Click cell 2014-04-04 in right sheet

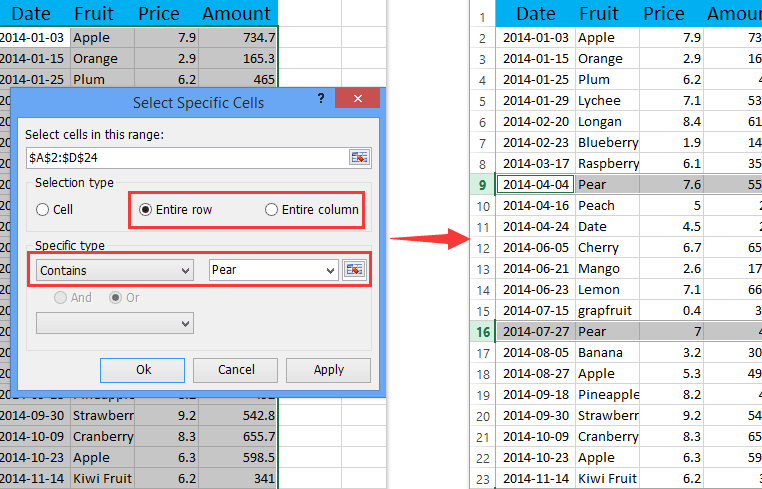(x=536, y=185)
